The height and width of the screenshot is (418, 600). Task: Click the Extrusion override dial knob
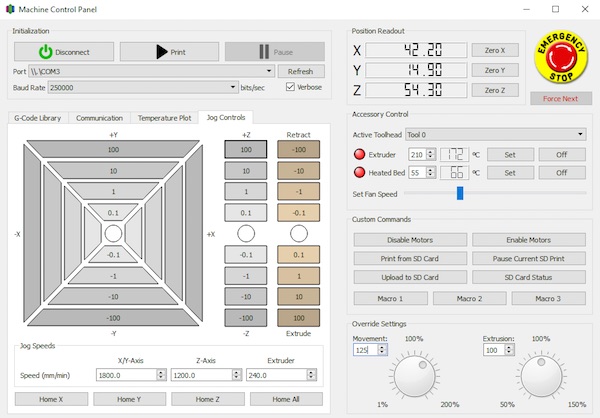[x=541, y=376]
